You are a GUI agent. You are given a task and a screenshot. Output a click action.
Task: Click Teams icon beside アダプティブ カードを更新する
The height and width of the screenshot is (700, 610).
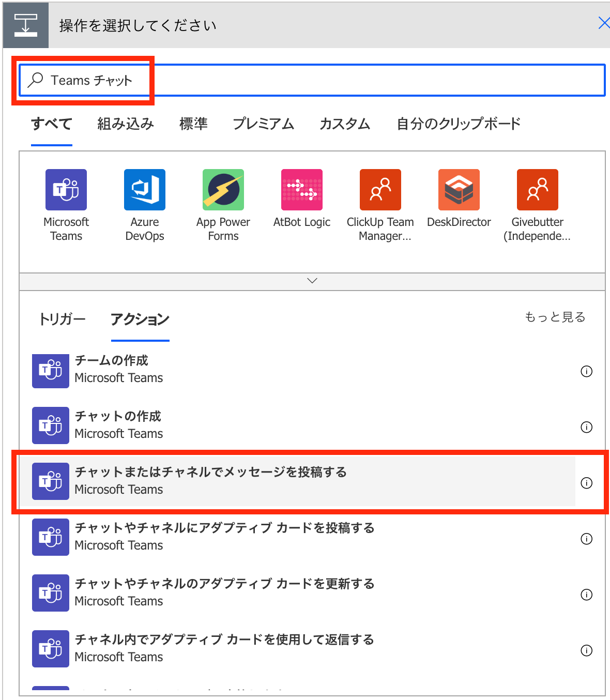click(51, 593)
